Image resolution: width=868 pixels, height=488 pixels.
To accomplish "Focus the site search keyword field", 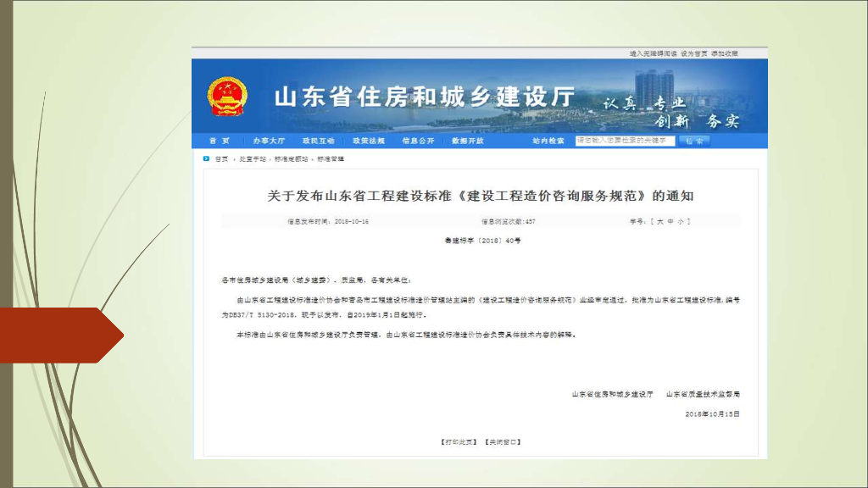I will pyautogui.click(x=625, y=141).
